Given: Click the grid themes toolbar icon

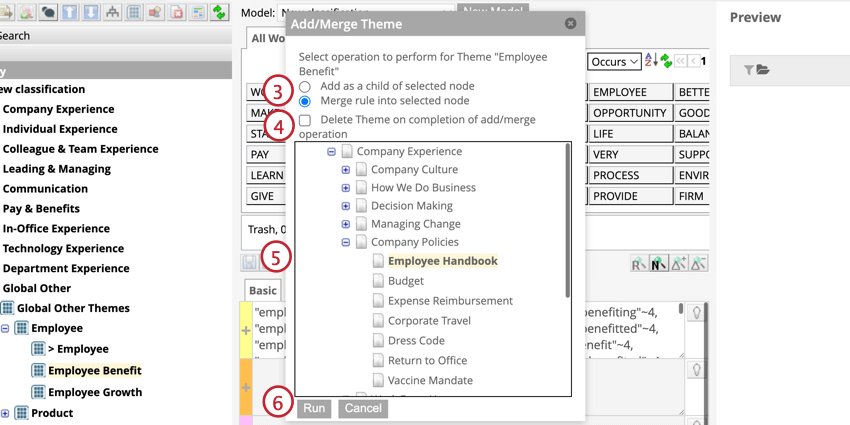Looking at the screenshot, I should click(x=134, y=12).
